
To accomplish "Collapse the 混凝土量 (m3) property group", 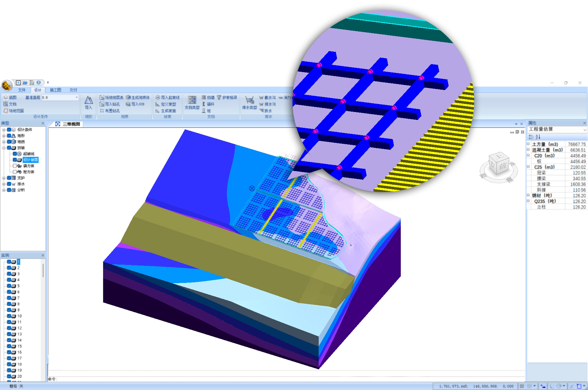I will [x=529, y=150].
